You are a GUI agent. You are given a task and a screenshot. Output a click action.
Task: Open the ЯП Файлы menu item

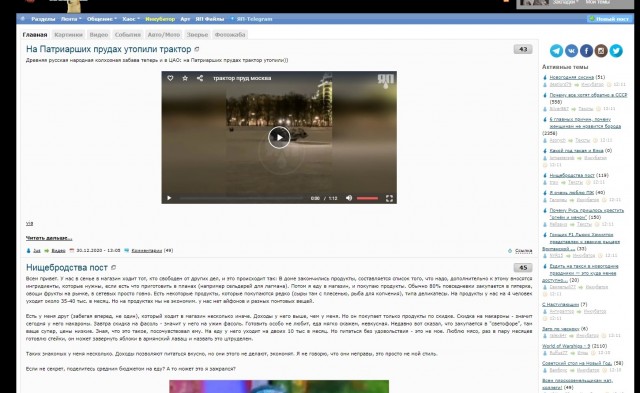209,19
